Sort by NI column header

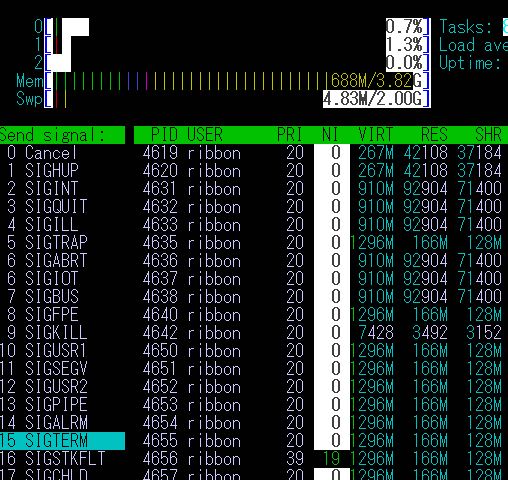click(x=330, y=135)
